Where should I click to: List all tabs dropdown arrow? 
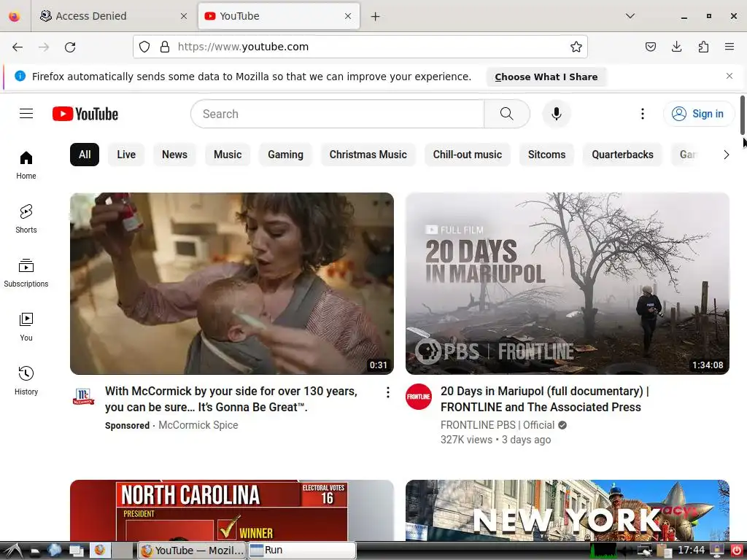click(x=630, y=16)
